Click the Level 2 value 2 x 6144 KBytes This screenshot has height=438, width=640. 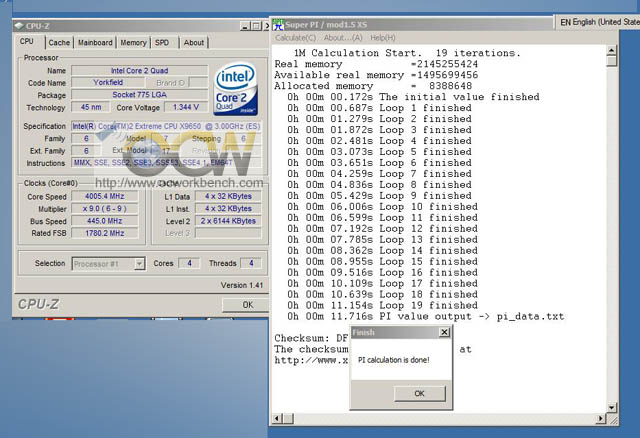pos(228,221)
